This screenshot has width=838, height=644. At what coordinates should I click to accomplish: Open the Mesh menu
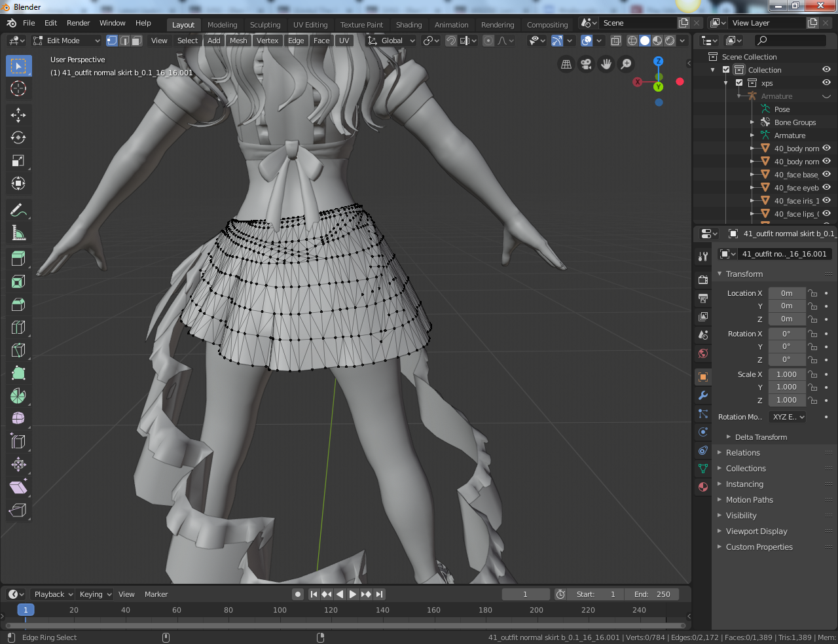point(238,41)
